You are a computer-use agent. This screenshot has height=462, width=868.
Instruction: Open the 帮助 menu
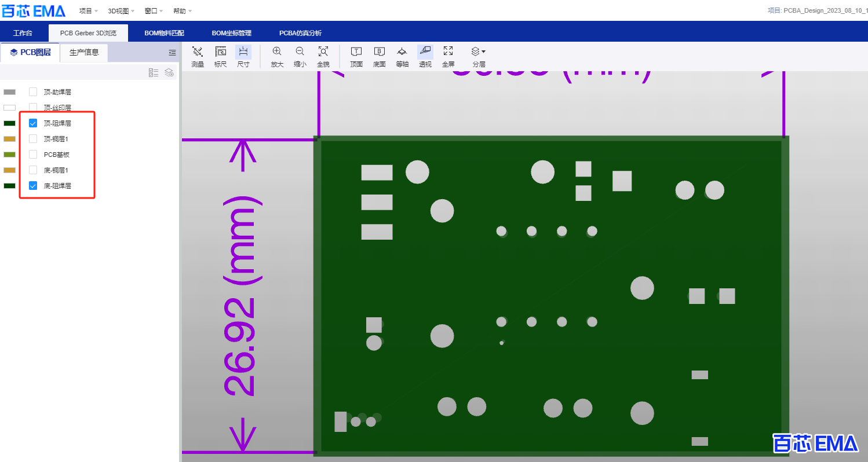(x=182, y=11)
